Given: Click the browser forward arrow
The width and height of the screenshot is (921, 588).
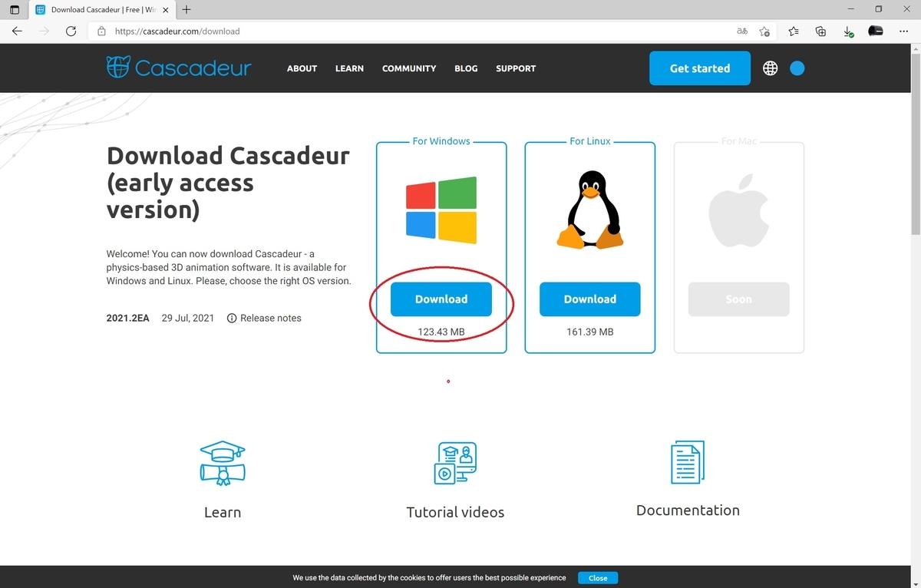Looking at the screenshot, I should pyautogui.click(x=45, y=31).
